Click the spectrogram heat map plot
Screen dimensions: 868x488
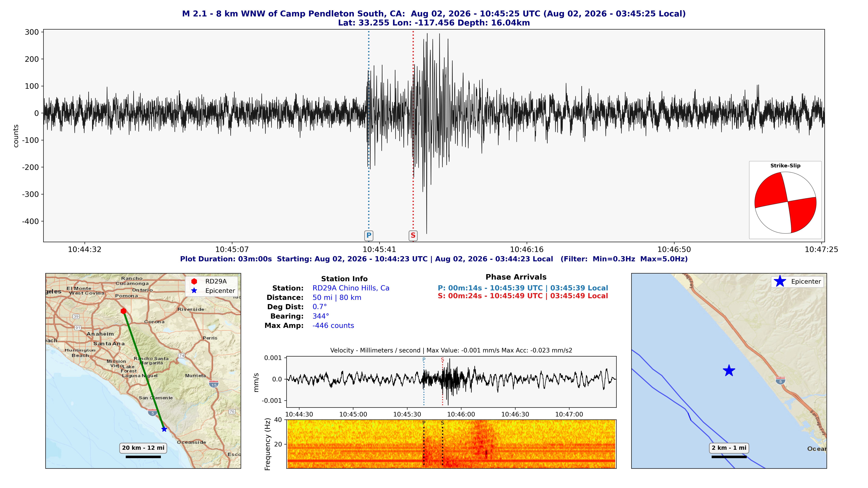point(451,444)
